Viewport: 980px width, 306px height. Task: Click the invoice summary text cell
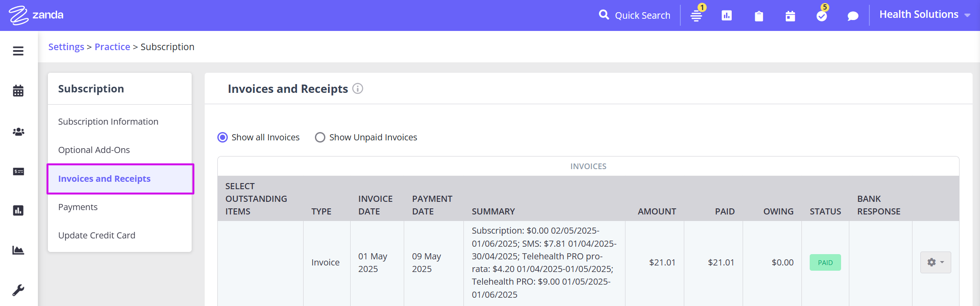click(x=544, y=262)
